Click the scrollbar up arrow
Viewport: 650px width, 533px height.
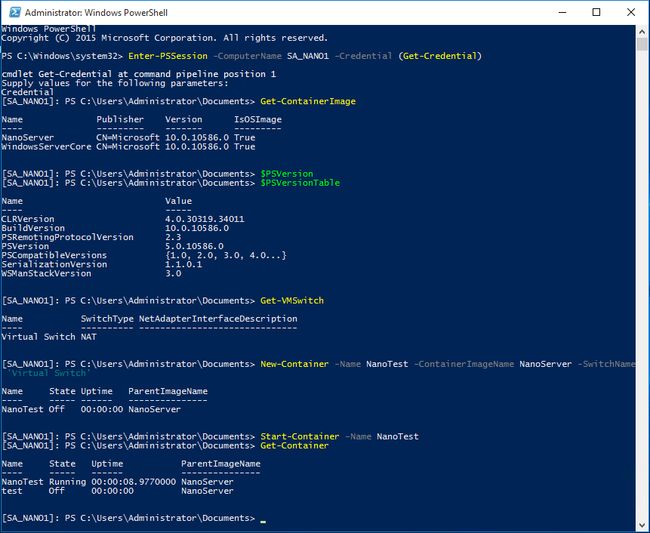click(x=642, y=31)
